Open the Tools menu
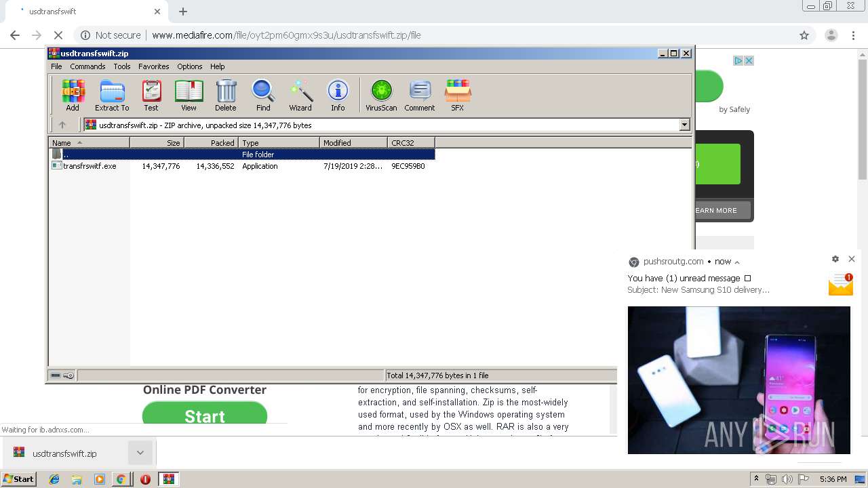The width and height of the screenshot is (868, 488). pyautogui.click(x=122, y=66)
